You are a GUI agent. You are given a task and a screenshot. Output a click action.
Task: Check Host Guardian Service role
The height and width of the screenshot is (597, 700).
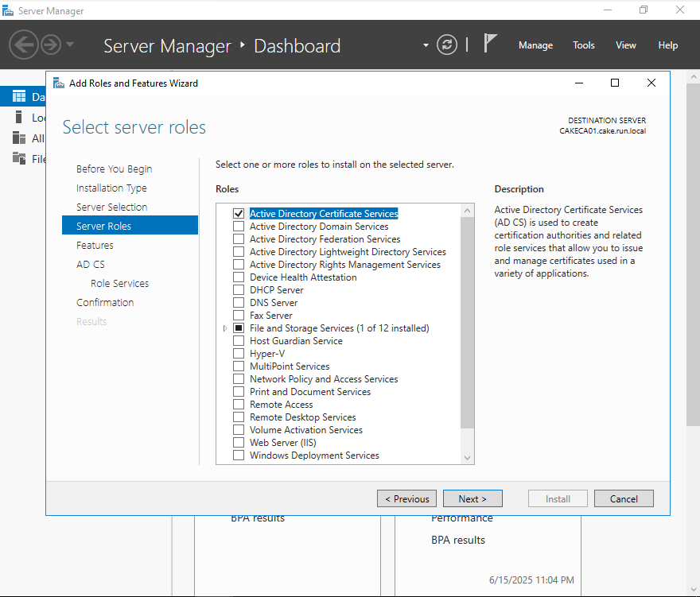(239, 341)
